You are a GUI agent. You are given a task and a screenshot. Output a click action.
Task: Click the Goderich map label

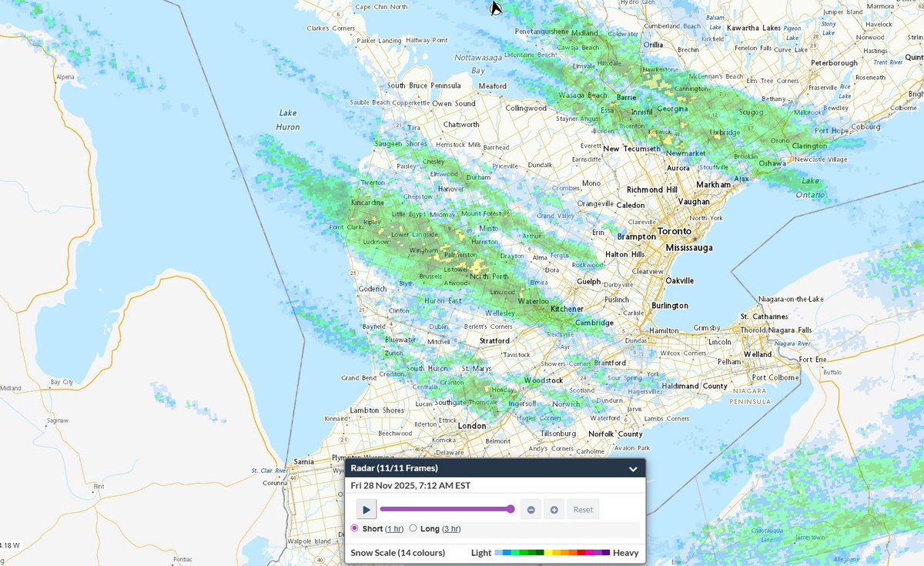(x=373, y=289)
